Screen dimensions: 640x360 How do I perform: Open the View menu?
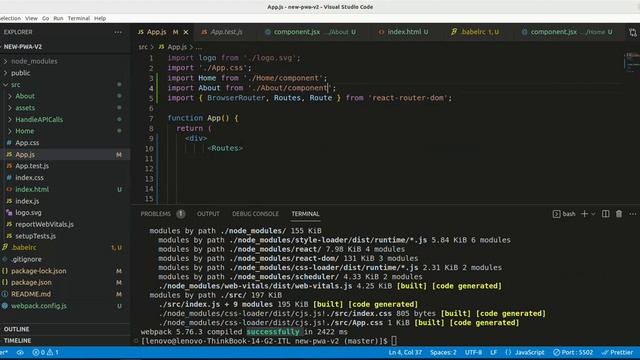point(31,18)
